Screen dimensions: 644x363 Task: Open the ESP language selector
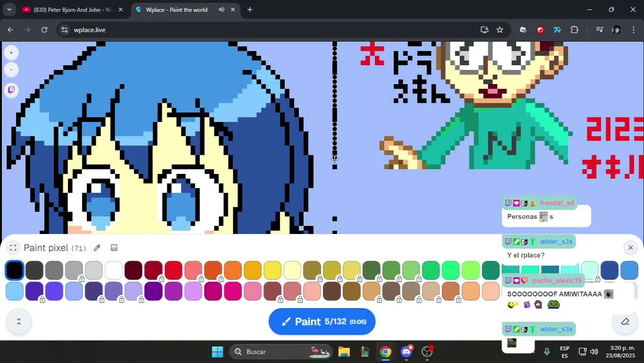pyautogui.click(x=564, y=351)
